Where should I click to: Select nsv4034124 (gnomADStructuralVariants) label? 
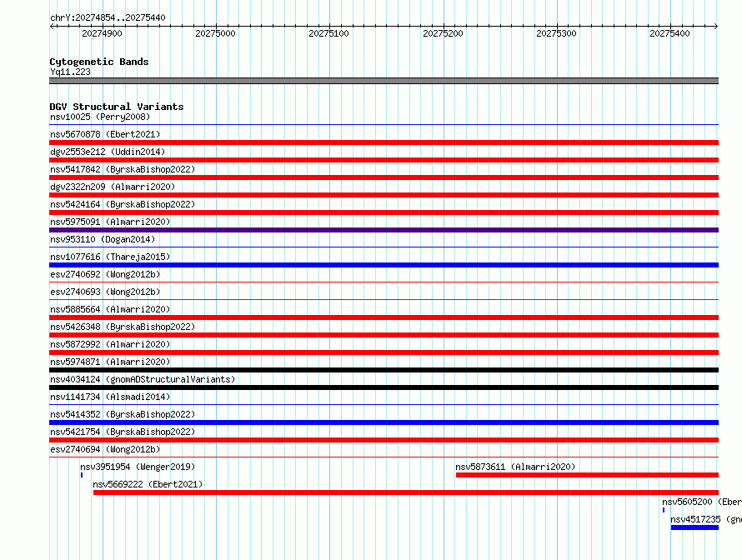tap(143, 379)
